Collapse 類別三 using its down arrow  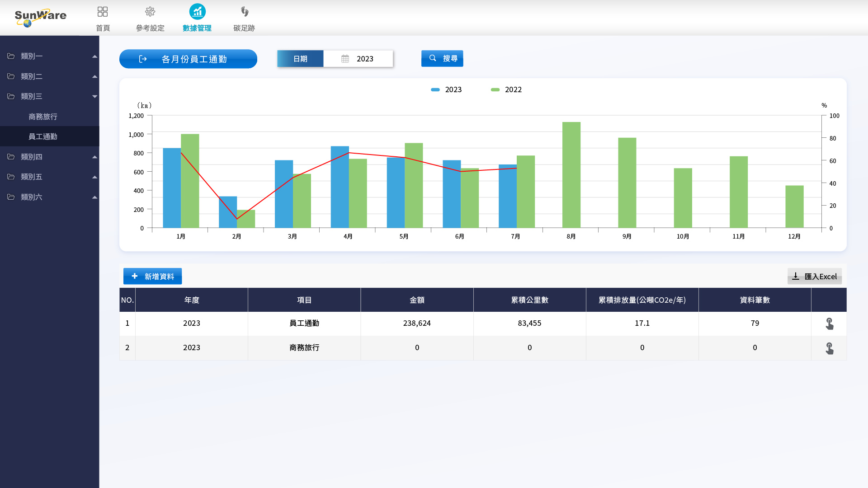pos(94,96)
